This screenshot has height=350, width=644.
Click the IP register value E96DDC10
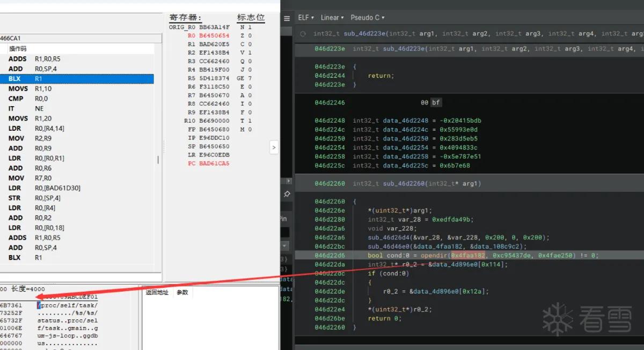point(214,138)
